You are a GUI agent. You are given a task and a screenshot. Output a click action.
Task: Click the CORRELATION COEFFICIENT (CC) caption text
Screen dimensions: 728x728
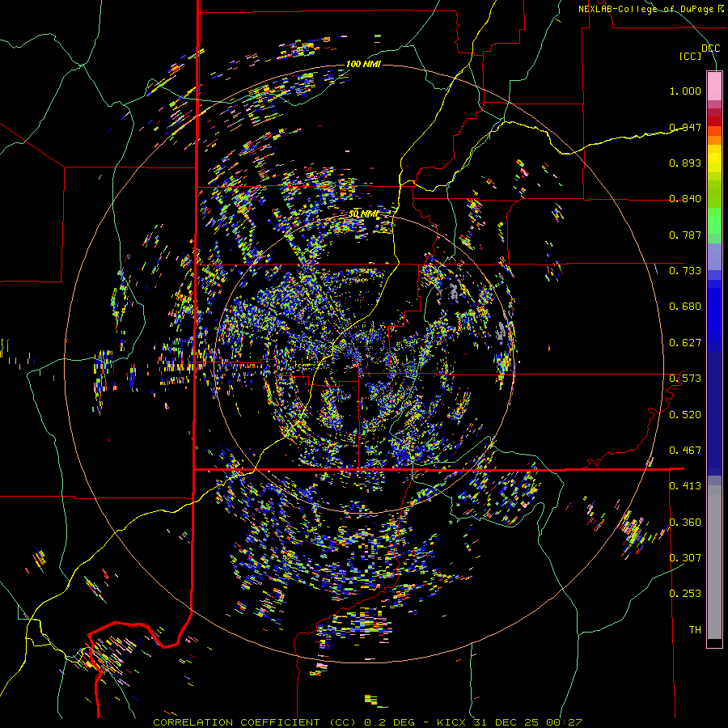(253, 722)
